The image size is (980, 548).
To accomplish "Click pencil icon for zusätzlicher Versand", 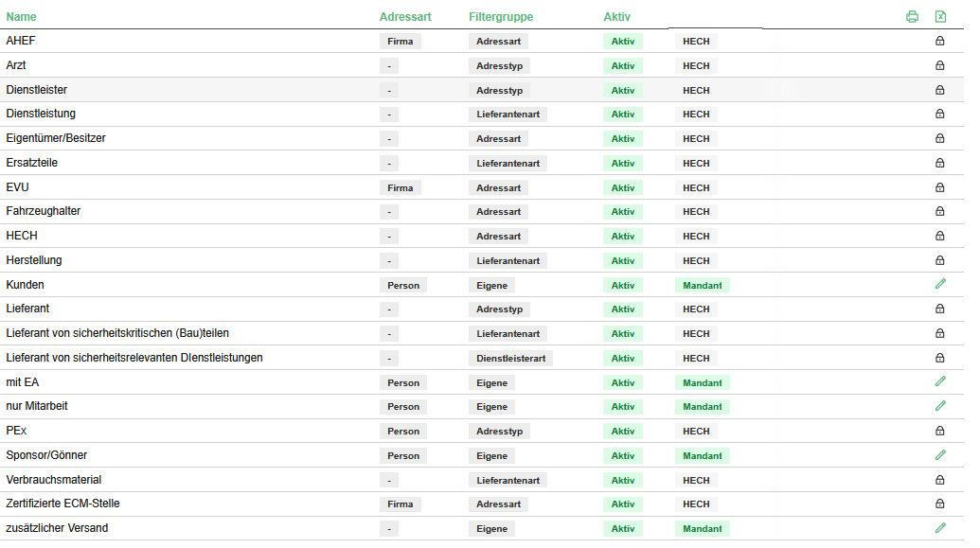I will click(x=940, y=528).
